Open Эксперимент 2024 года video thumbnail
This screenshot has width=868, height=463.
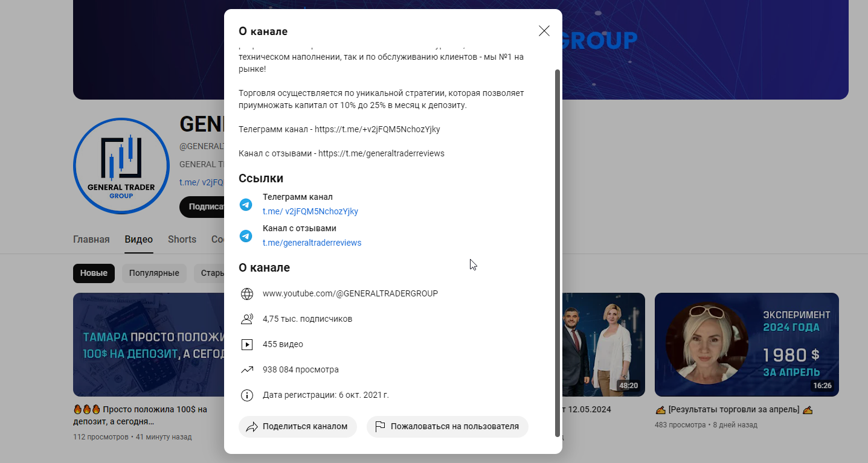coord(747,345)
